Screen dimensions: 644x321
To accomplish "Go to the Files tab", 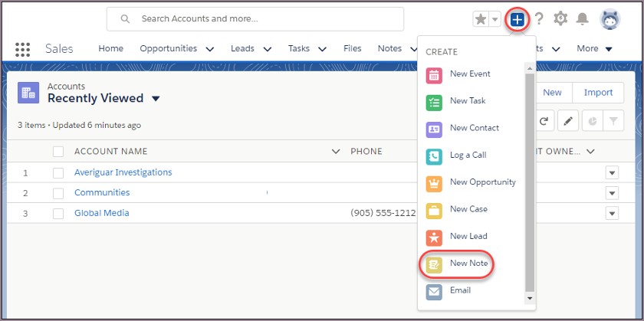I will click(353, 48).
